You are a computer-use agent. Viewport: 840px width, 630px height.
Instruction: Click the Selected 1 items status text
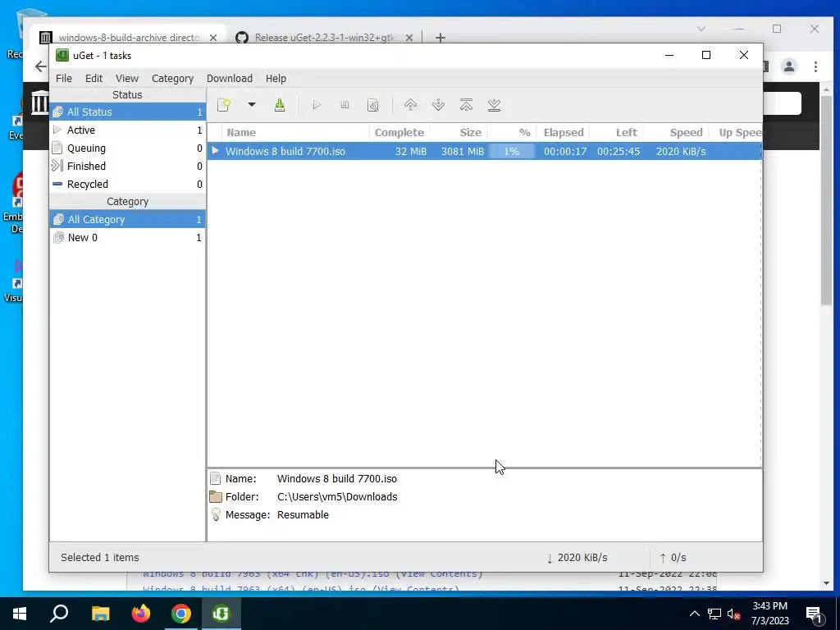pyautogui.click(x=99, y=558)
